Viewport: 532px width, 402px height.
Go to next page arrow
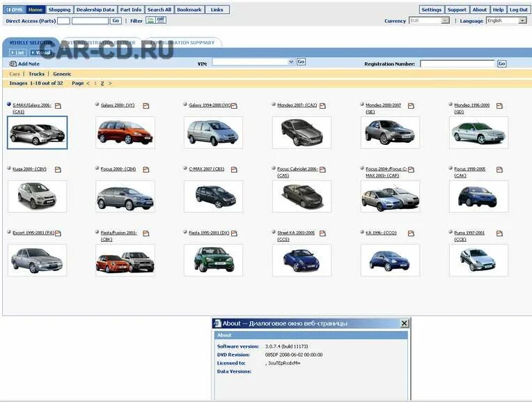[x=110, y=83]
